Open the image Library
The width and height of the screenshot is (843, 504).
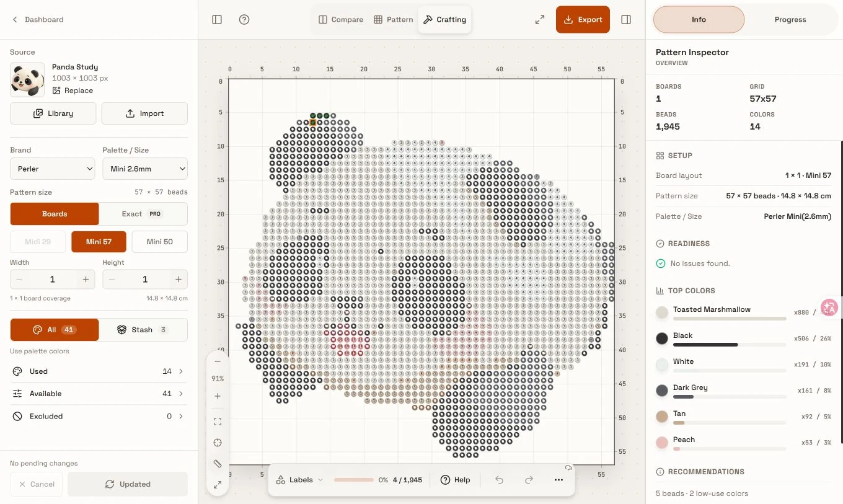click(x=53, y=113)
